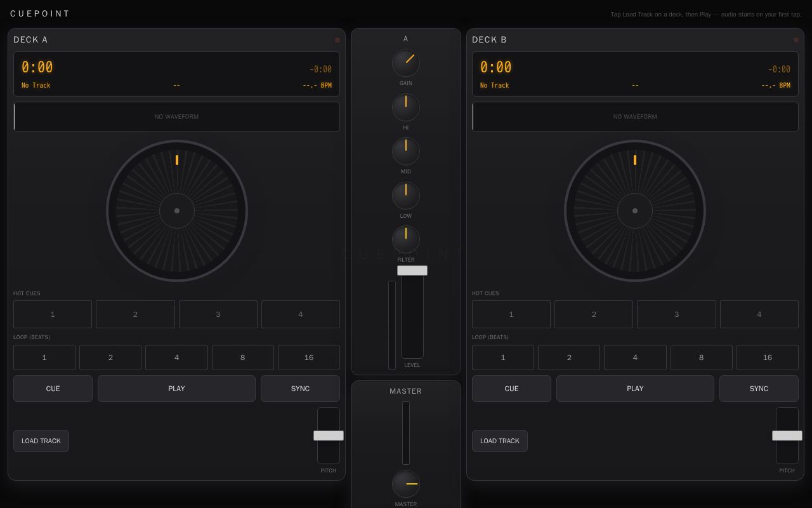Click the master level meter

click(406, 433)
